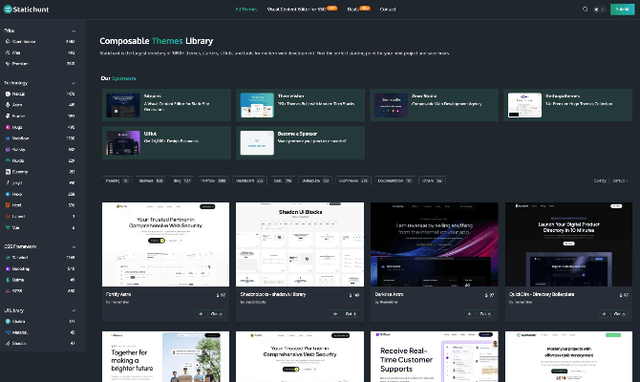Open Visual Content Editor for SSG nav item
This screenshot has width=640, height=382.
tap(296, 9)
